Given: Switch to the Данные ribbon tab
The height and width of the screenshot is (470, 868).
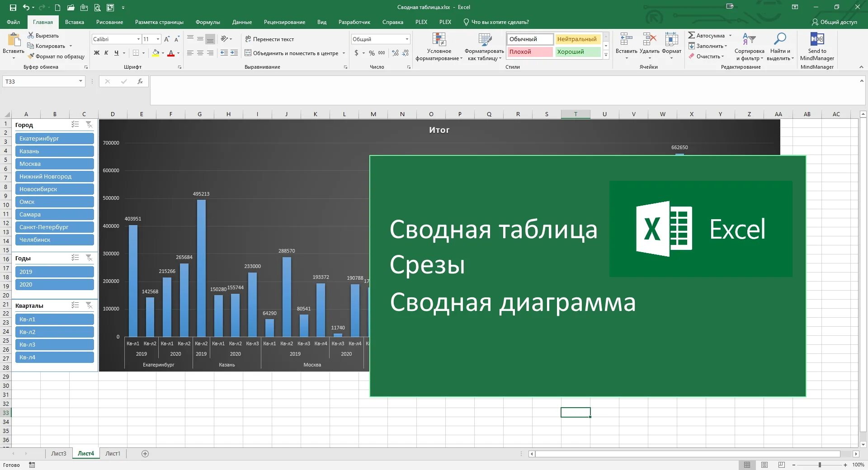Looking at the screenshot, I should click(x=242, y=22).
